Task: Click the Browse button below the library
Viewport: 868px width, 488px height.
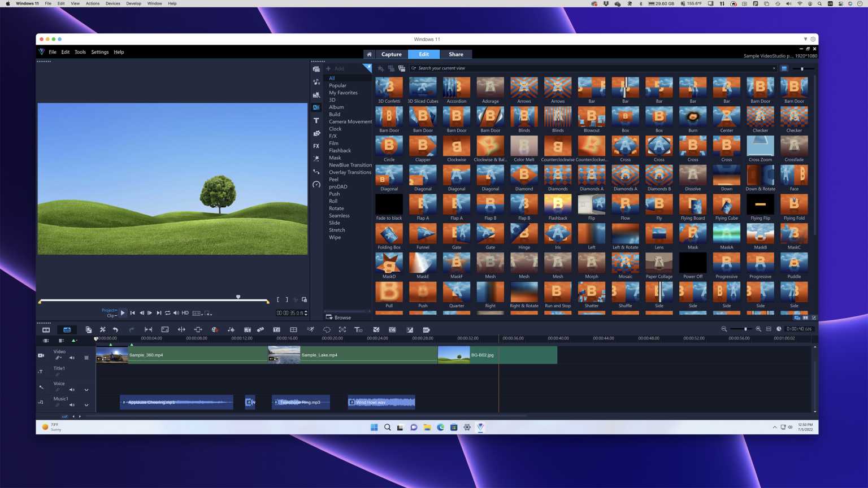Action: click(x=338, y=317)
